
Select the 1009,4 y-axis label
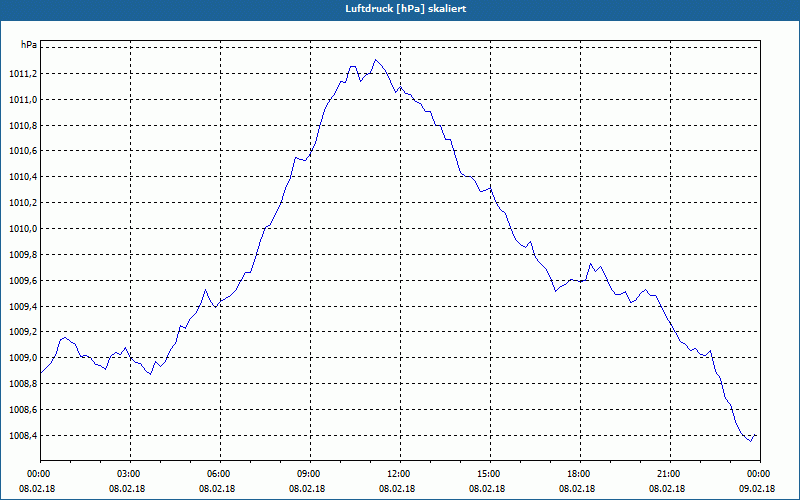coord(23,307)
